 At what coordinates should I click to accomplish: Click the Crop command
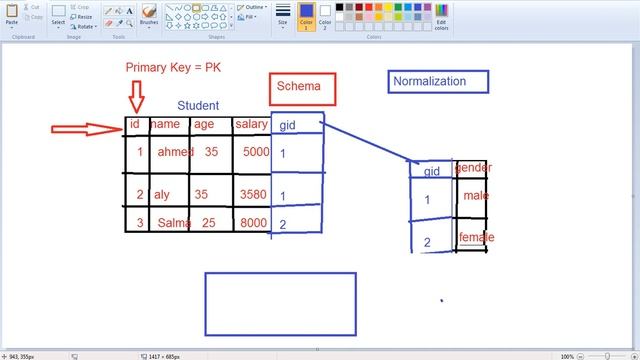(80, 7)
